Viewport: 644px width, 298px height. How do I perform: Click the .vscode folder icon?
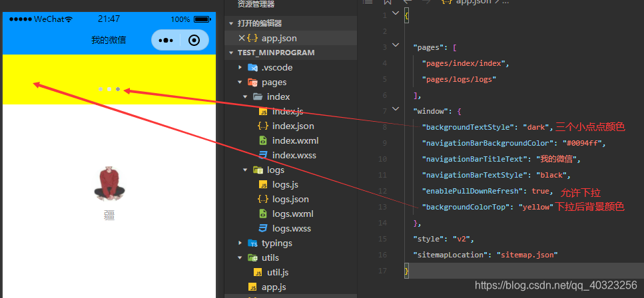point(252,67)
